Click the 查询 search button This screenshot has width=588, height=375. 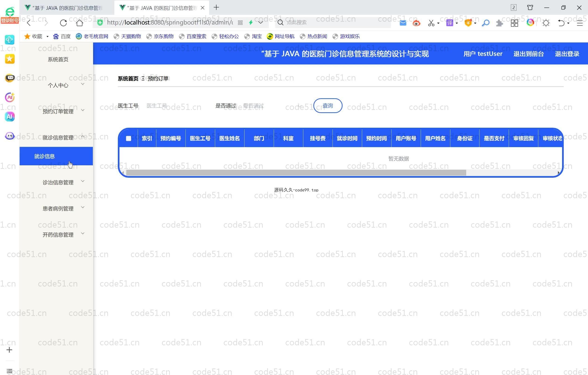[x=328, y=106]
